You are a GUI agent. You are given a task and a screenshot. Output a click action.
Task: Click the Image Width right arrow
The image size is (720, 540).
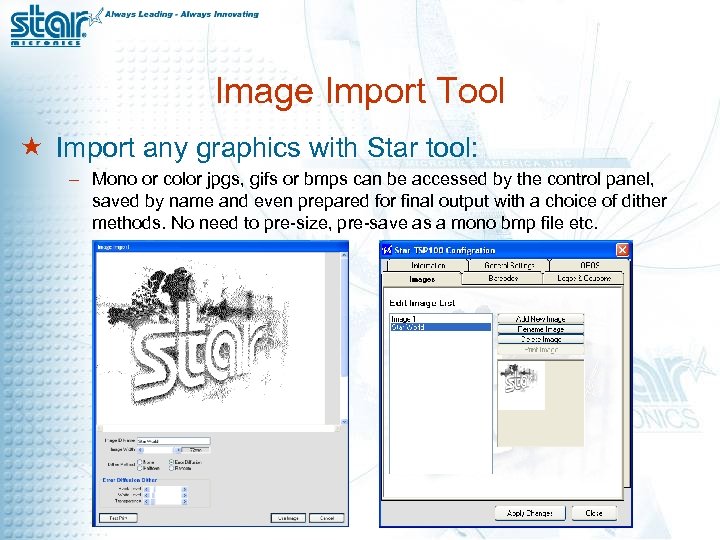coord(178,450)
